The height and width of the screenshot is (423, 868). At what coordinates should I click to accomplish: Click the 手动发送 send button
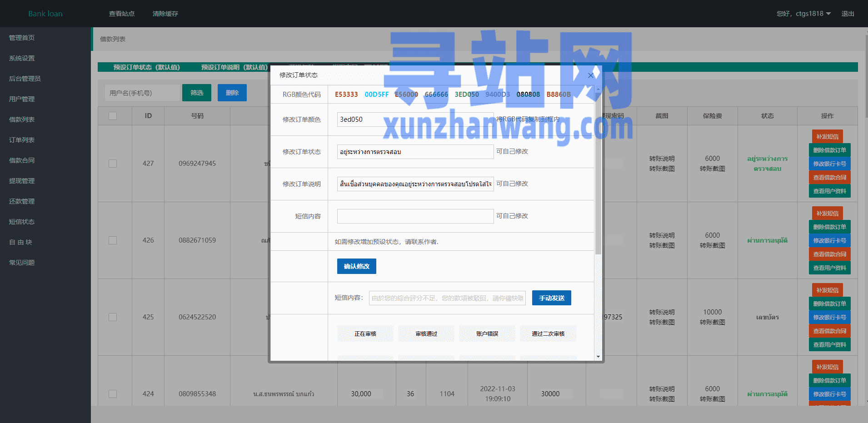pyautogui.click(x=551, y=298)
